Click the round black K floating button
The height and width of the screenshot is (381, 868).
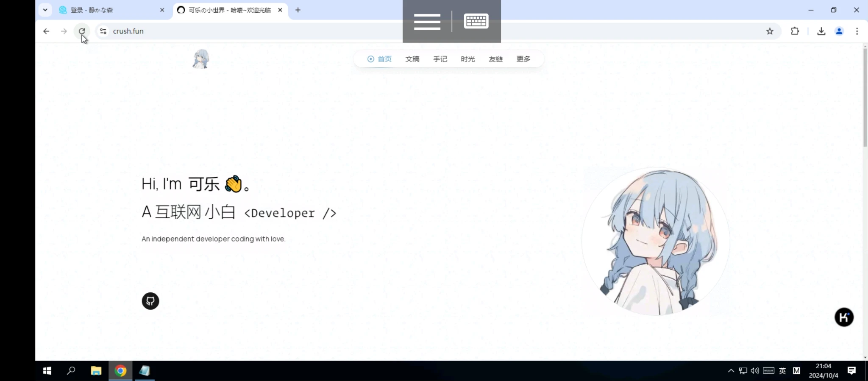pos(843,317)
